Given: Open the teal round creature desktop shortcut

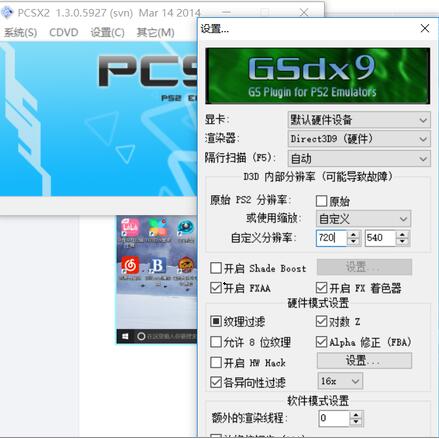Looking at the screenshot, I should pos(185,228).
